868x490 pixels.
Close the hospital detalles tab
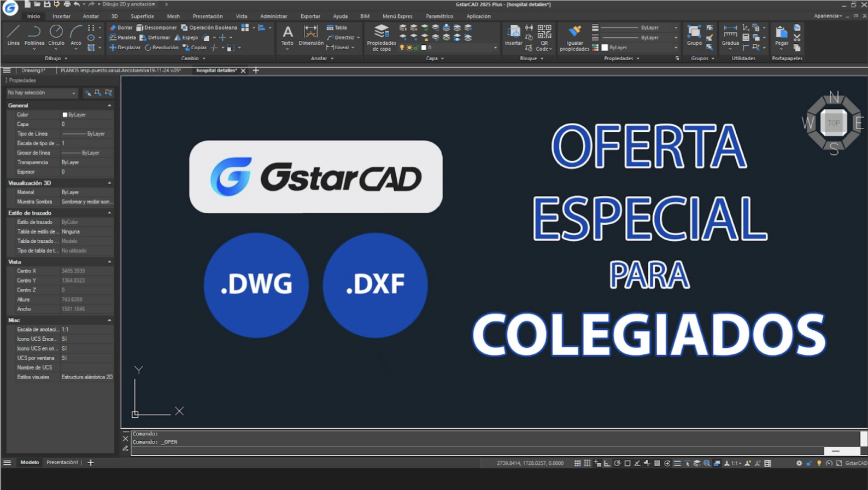tap(243, 71)
